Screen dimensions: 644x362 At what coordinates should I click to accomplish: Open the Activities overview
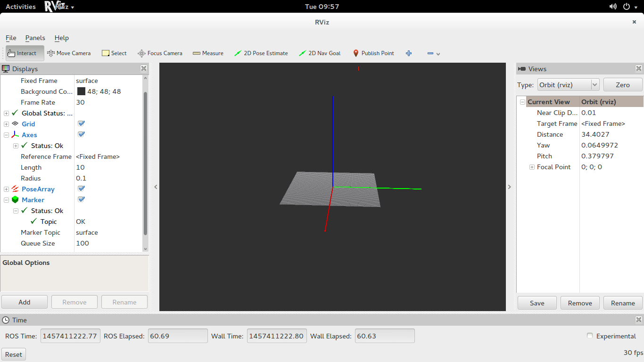coord(21,7)
